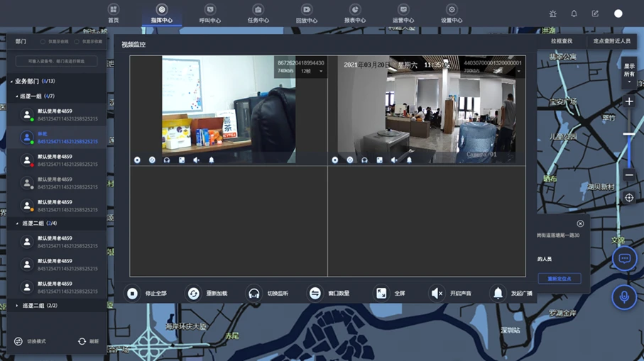
Task: Start a broadcast with the 发起广播 bell
Action: [x=498, y=293]
